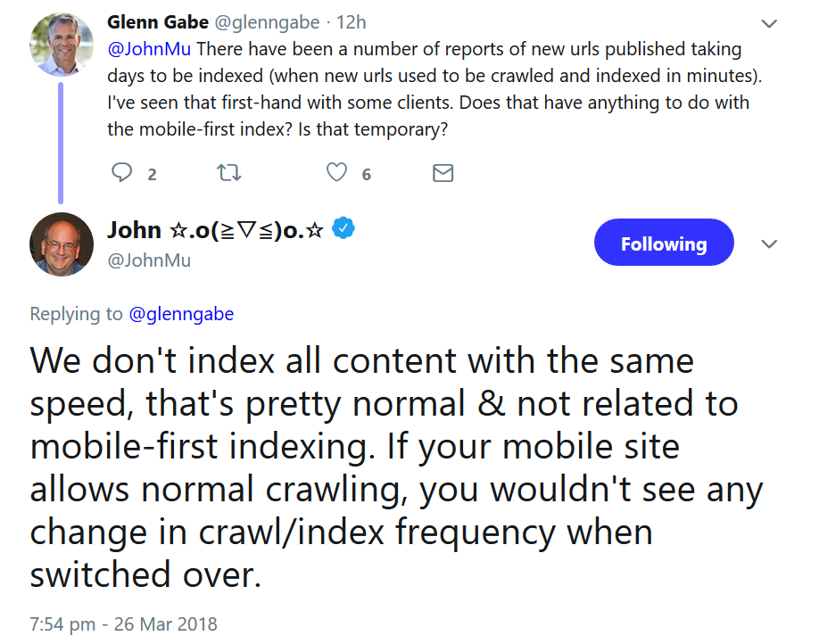This screenshot has width=819, height=644.
Task: Open the dropdown chevron on Glenn's tweet
Action: point(767,22)
